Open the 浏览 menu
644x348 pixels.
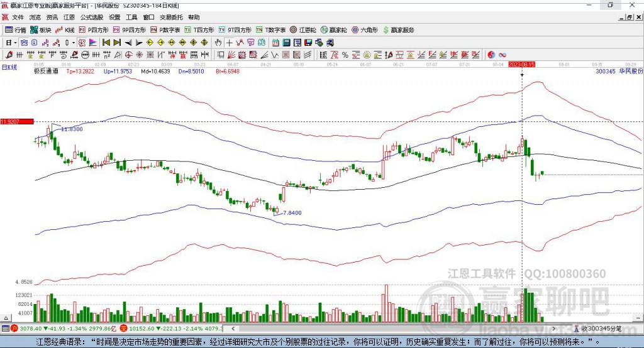(35, 17)
